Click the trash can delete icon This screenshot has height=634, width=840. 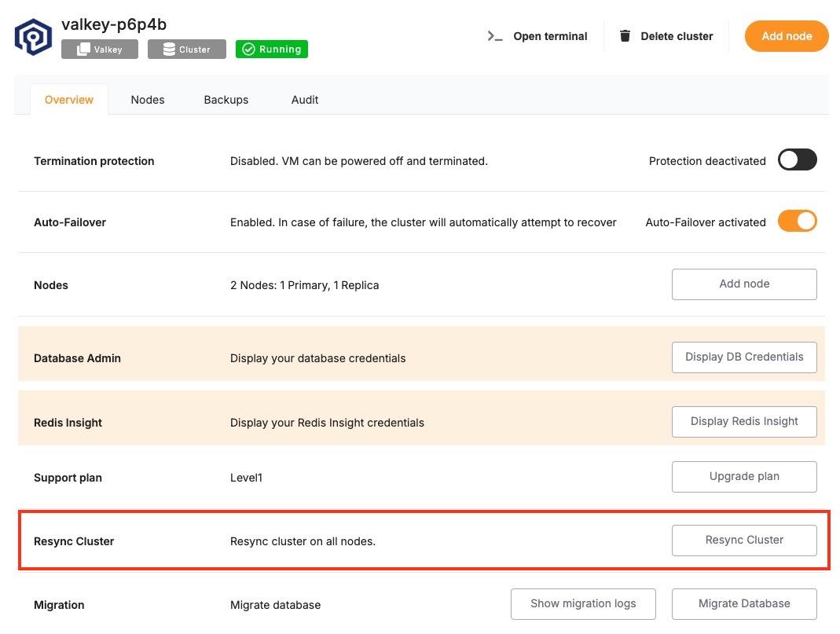click(625, 36)
